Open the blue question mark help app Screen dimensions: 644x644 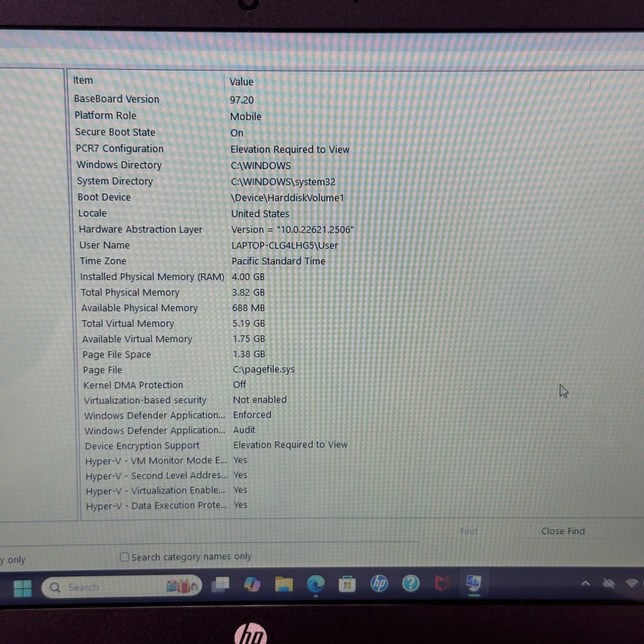click(410, 583)
